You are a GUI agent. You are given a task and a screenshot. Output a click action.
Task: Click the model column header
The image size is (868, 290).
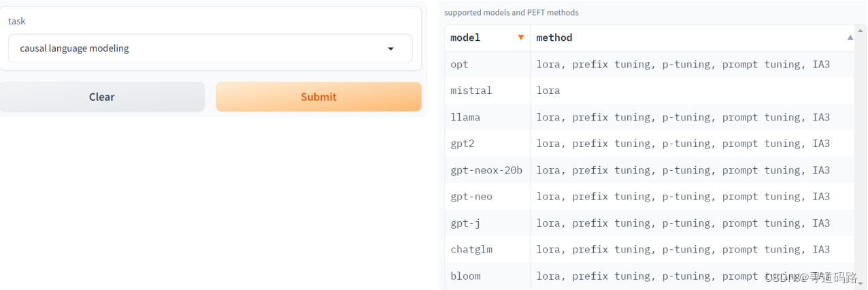tap(488, 37)
